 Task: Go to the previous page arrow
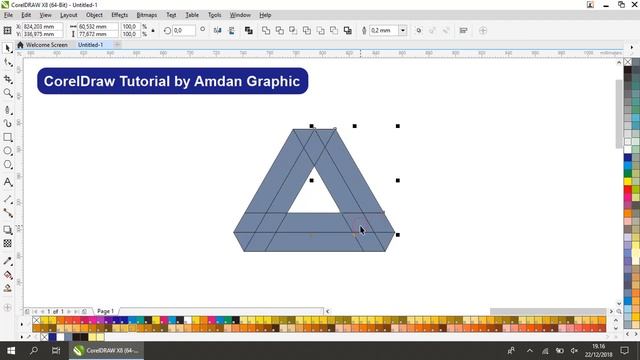(x=42, y=311)
